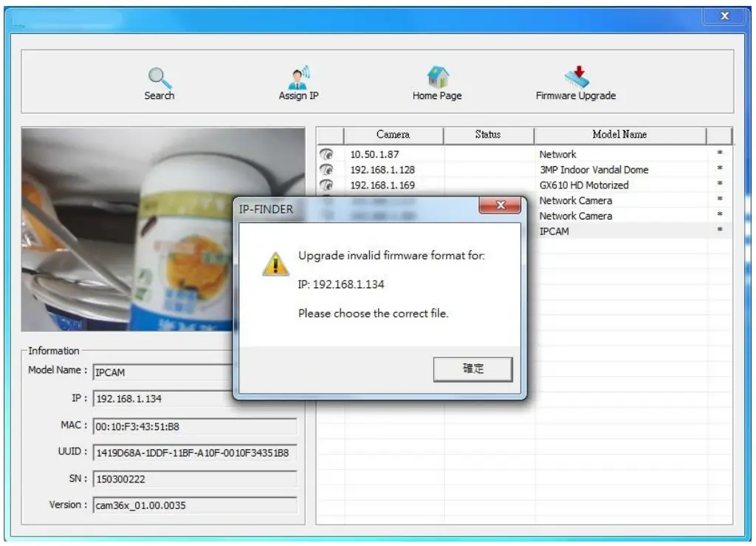Click the 3MP Indoor Vandal Dome model cell

pos(594,170)
